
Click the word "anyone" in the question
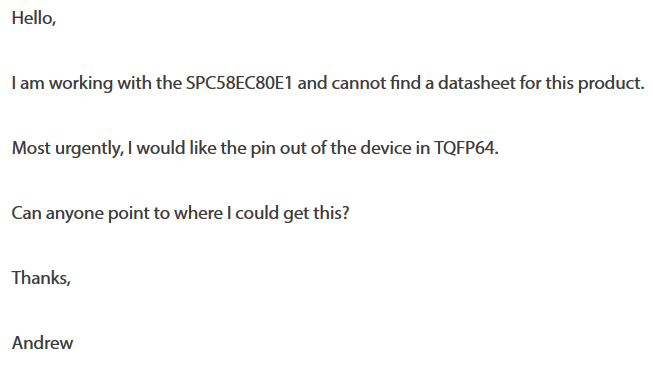(x=74, y=214)
